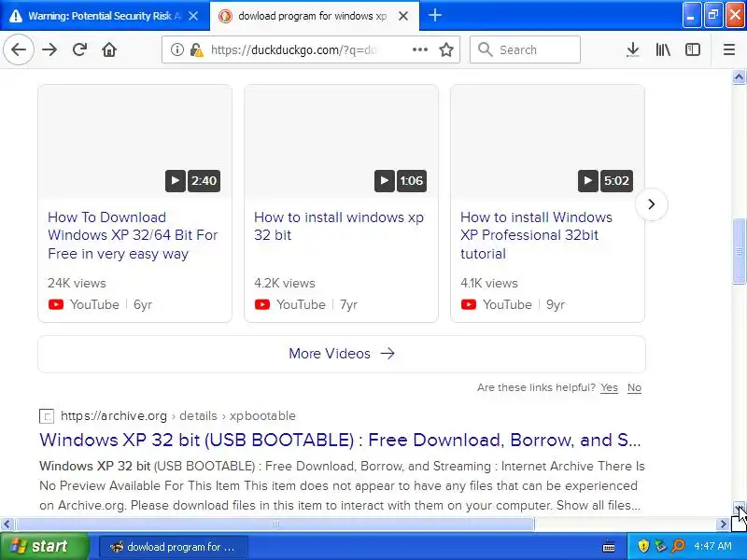
Task: Click the 4:47 AM system clock
Action: [x=712, y=546]
